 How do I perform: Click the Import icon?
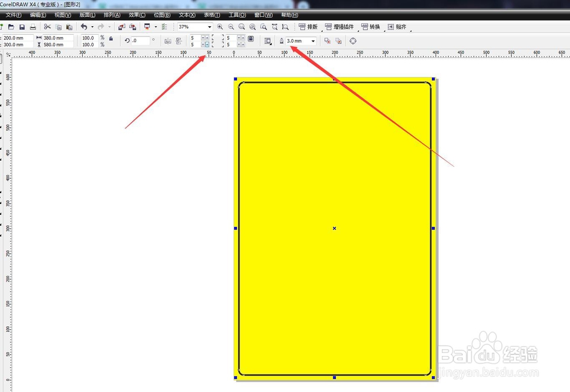(x=122, y=27)
